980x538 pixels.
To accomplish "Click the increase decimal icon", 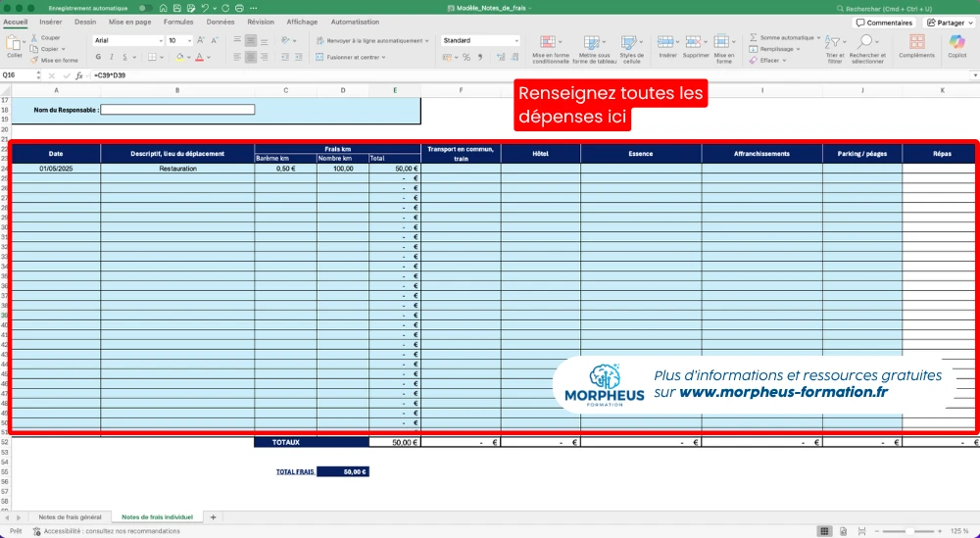I will (x=501, y=57).
